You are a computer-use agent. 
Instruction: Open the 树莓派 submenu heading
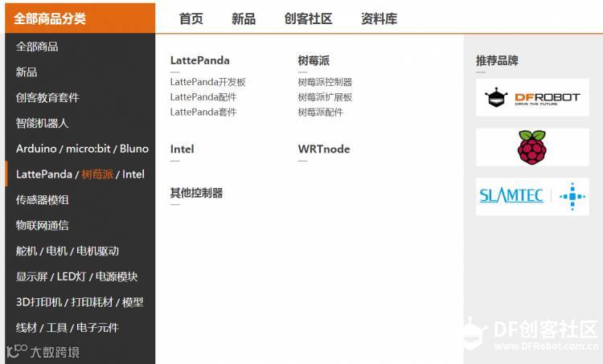[314, 60]
